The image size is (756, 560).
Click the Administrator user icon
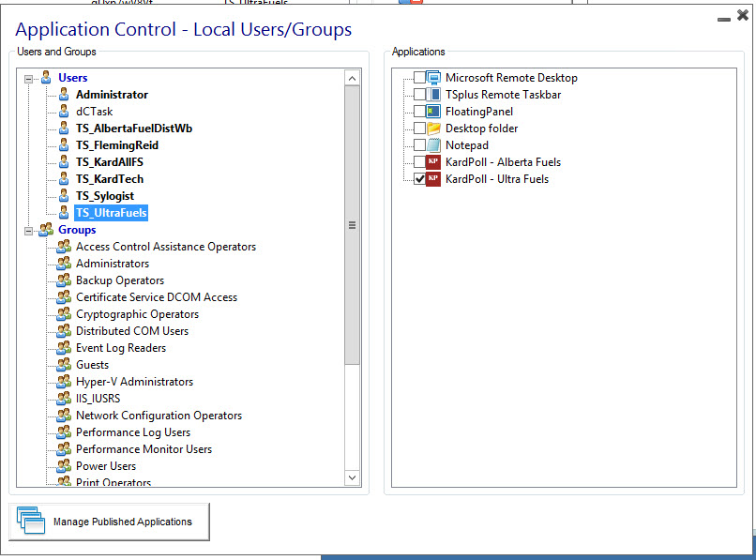click(x=64, y=95)
